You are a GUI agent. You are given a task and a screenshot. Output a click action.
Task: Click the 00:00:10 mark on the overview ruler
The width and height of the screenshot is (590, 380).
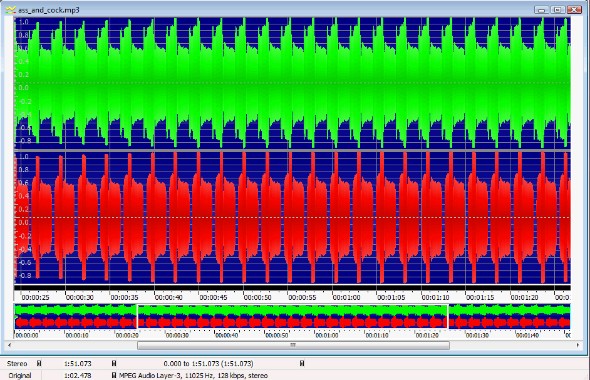coord(77,335)
